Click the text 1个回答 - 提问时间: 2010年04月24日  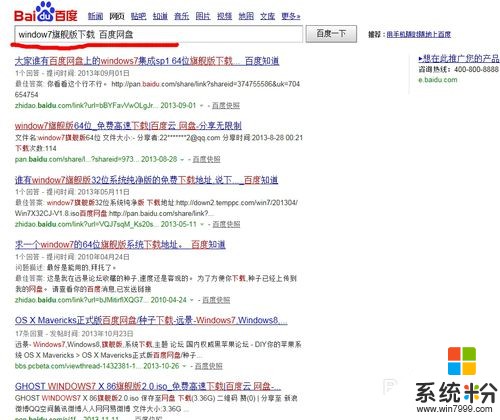pyautogui.click(x=72, y=257)
